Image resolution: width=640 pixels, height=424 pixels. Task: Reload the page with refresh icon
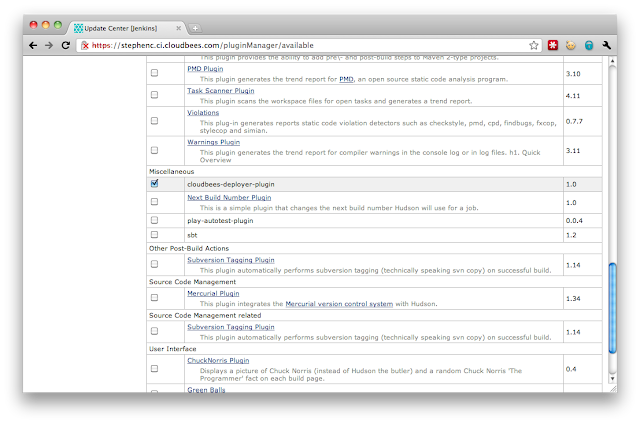pos(66,45)
